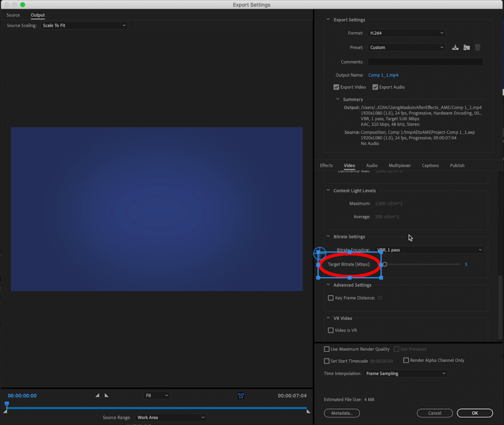Open the Bitrate Encoding dropdown
This screenshot has width=504, height=425.
(429, 250)
